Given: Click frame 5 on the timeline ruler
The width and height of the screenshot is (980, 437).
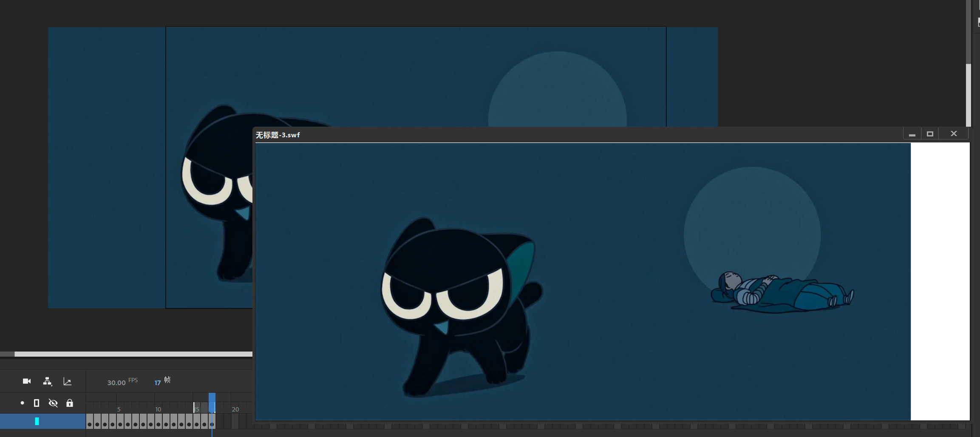Looking at the screenshot, I should point(119,409).
